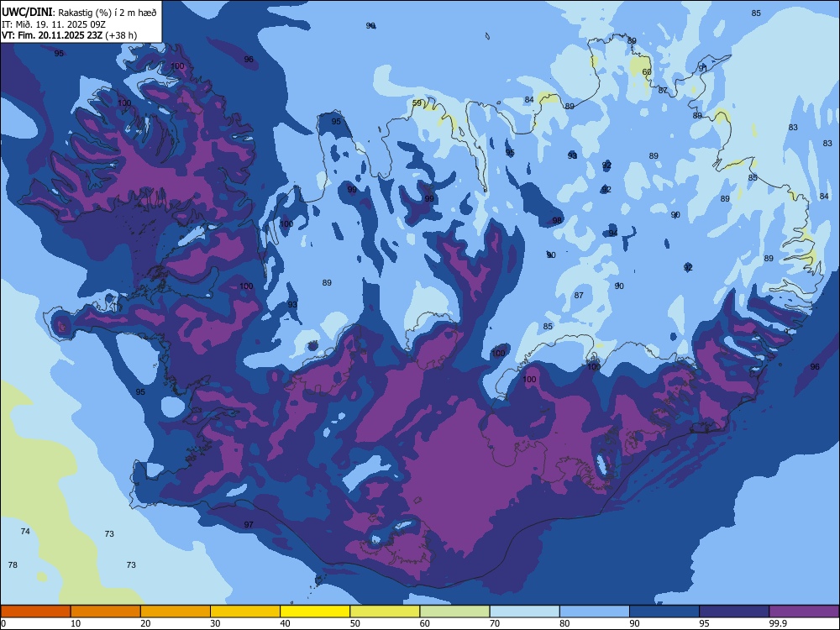The width and height of the screenshot is (840, 630).
Task: Select the 80–90 blue legend segment
Action: pos(595,612)
